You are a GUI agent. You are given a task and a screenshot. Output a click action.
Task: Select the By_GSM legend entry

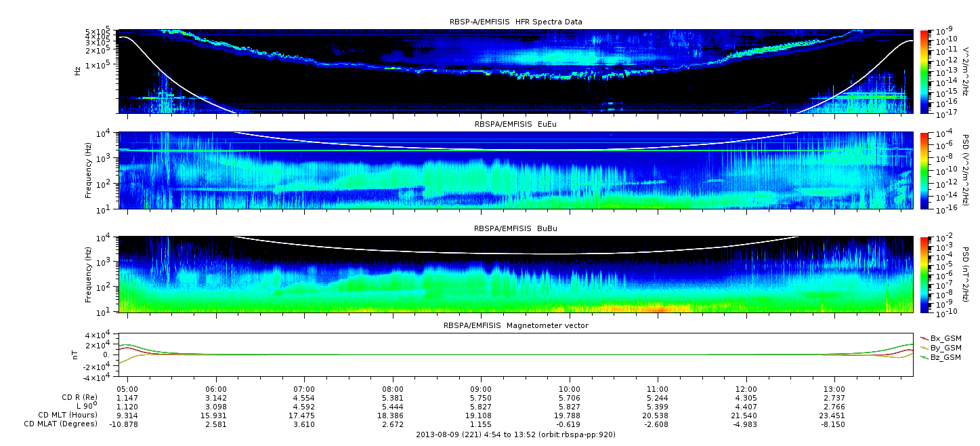point(940,347)
